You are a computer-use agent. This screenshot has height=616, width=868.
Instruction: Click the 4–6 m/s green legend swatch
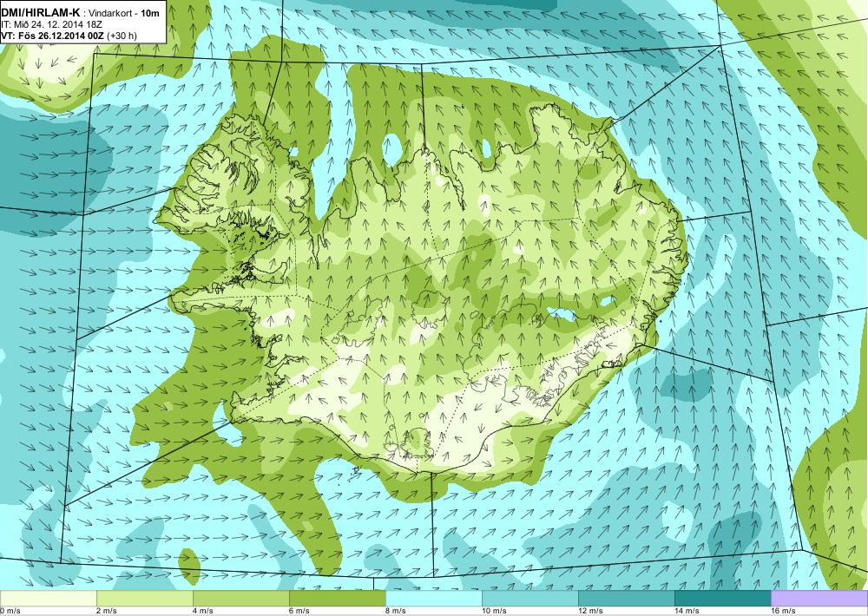click(240, 599)
